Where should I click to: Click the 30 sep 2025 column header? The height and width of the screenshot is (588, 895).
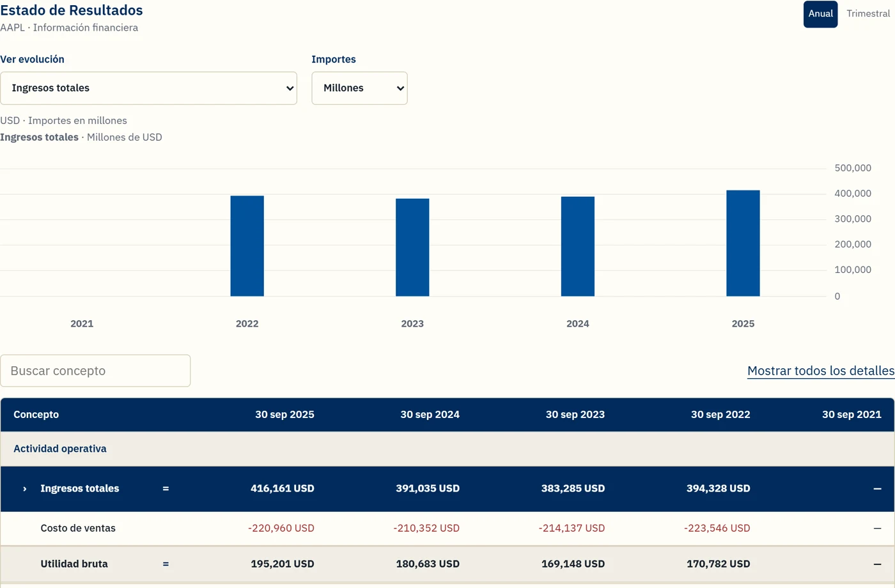click(284, 415)
